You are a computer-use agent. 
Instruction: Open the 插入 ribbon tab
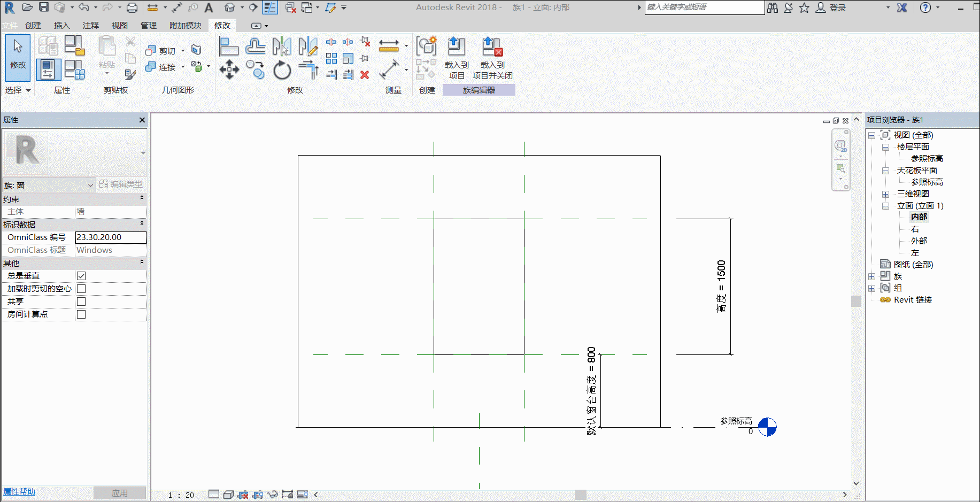click(x=61, y=25)
